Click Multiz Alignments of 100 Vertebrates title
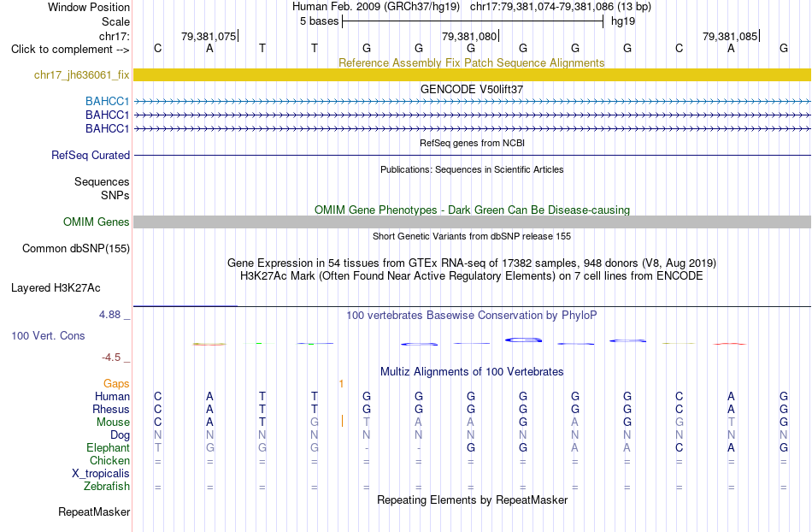812x532 pixels. [x=472, y=371]
